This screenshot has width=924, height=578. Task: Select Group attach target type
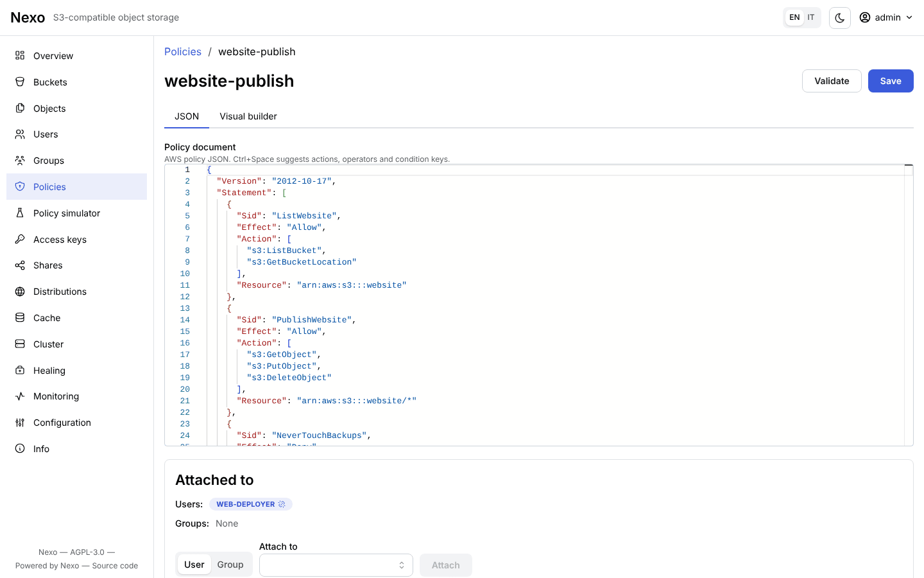[x=230, y=565]
